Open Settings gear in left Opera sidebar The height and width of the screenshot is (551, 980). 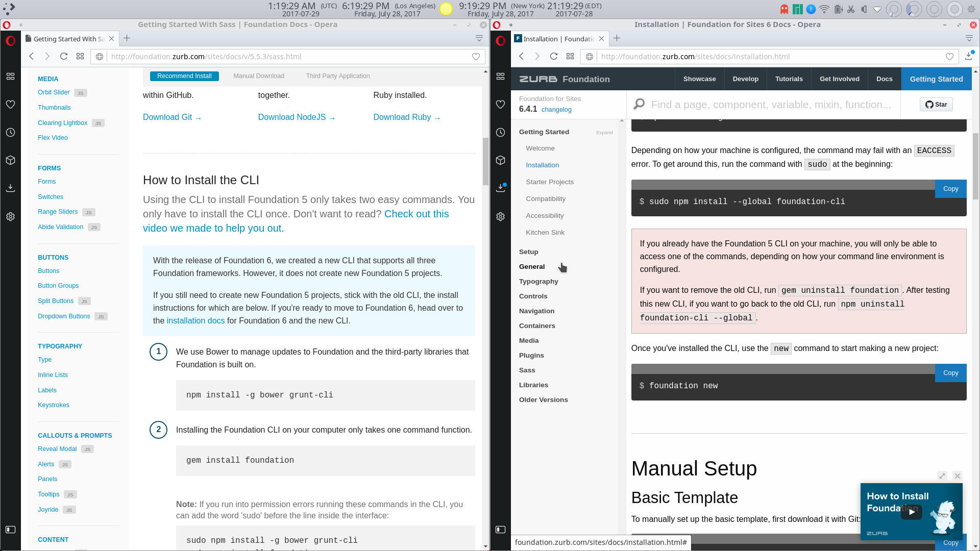pos(10,217)
